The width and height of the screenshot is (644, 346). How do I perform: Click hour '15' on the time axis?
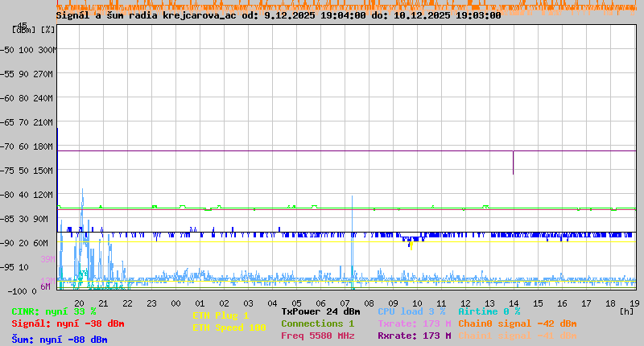538,303
